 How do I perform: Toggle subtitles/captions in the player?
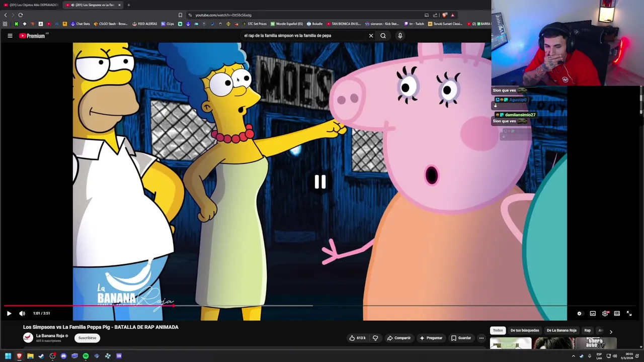(x=593, y=314)
